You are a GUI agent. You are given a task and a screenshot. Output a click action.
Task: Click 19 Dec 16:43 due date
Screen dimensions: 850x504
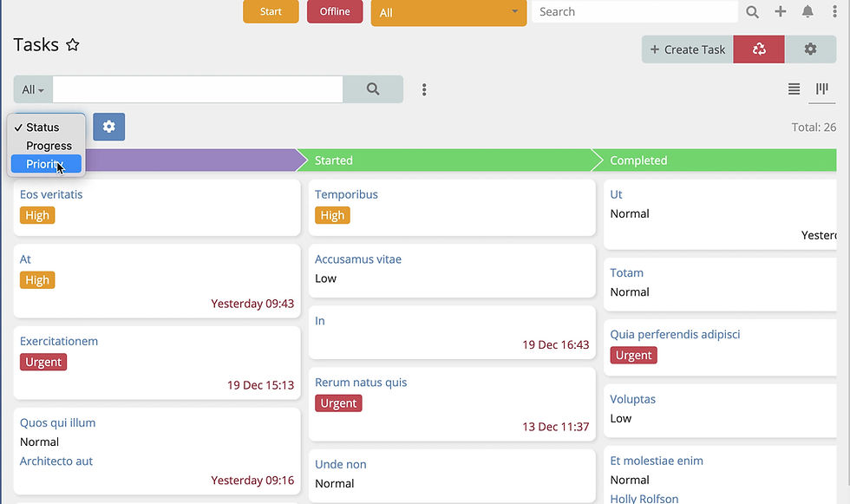(x=556, y=345)
